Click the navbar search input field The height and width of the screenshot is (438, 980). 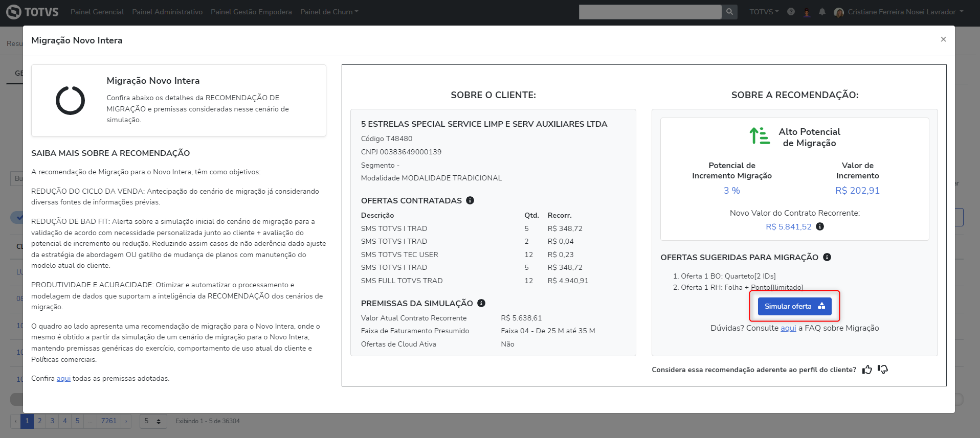(x=650, y=12)
